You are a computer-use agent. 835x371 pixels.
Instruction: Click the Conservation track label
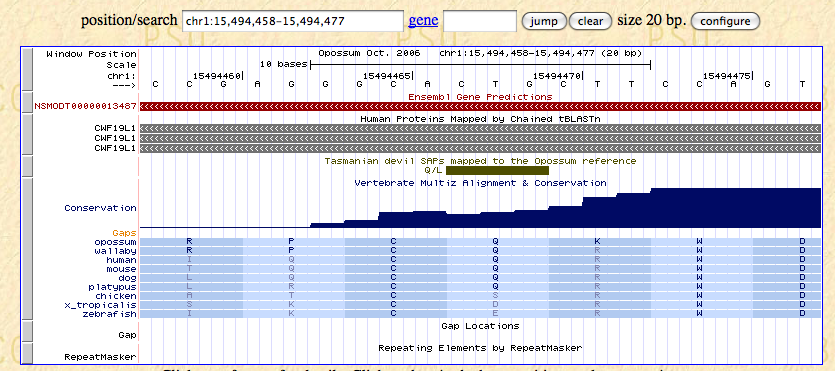coord(101,208)
